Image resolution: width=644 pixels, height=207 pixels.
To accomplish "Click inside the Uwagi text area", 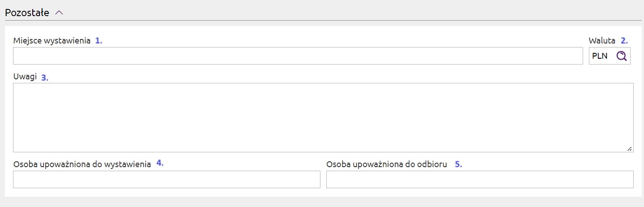I will (x=323, y=117).
